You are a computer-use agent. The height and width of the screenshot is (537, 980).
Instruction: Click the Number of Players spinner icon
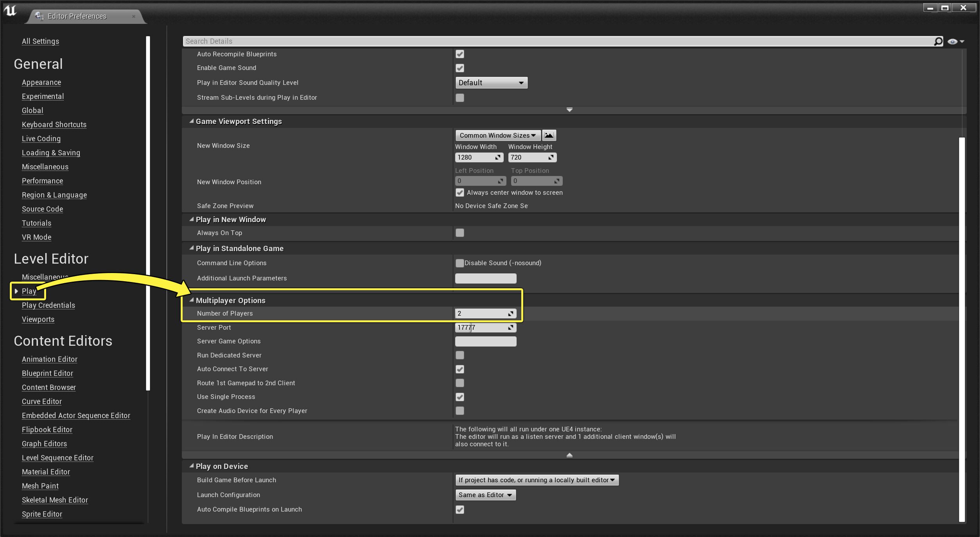click(x=511, y=314)
